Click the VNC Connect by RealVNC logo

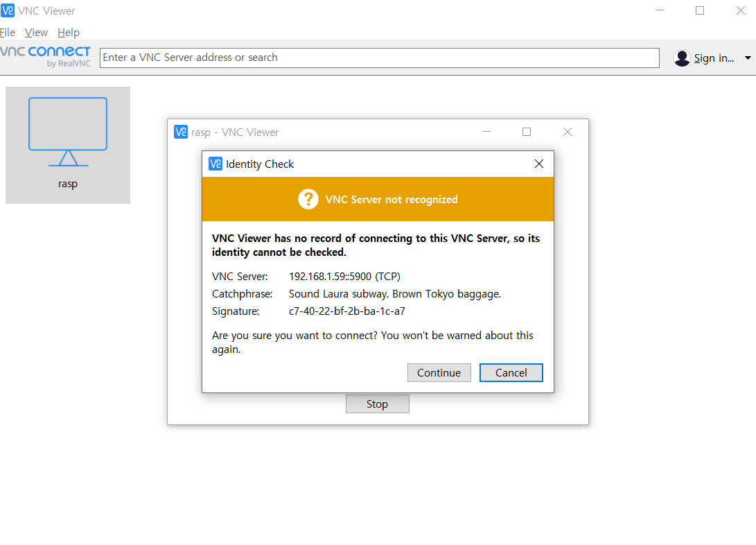coord(45,56)
